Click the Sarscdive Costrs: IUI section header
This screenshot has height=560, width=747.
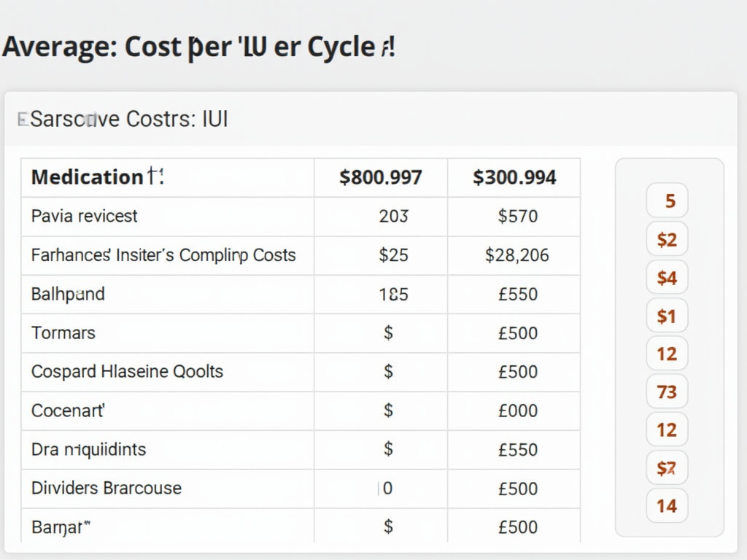click(129, 119)
